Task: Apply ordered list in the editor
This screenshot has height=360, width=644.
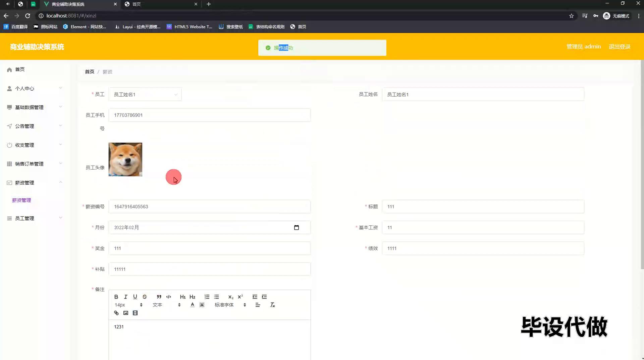Action: (207, 297)
